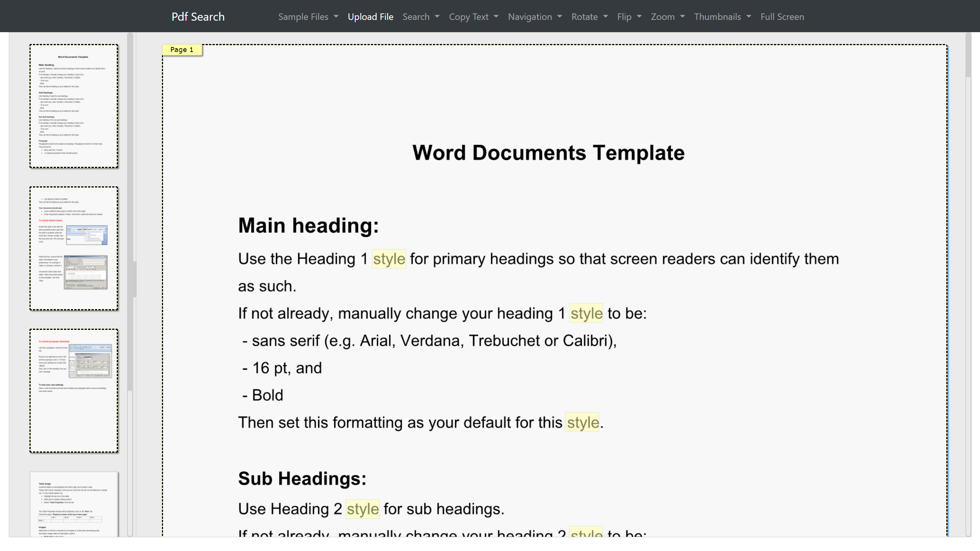Viewport: 980px width, 551px height.
Task: Open the Rotate dropdown menu
Action: tap(590, 17)
